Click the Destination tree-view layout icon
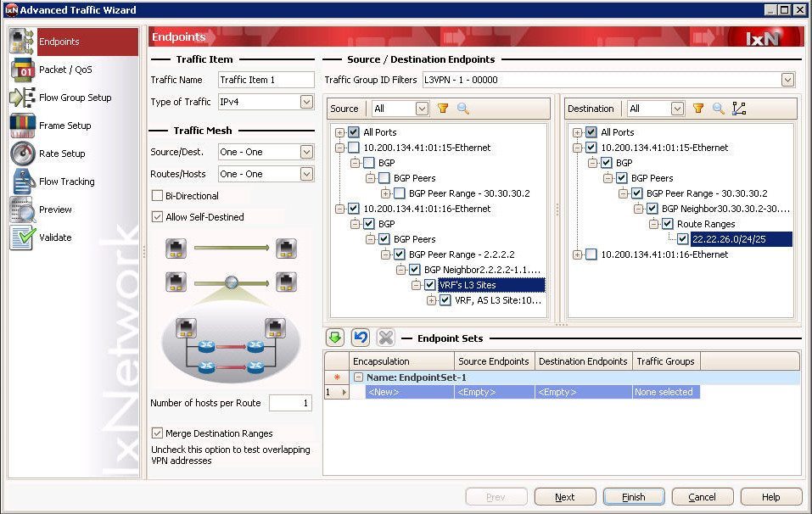 [739, 109]
